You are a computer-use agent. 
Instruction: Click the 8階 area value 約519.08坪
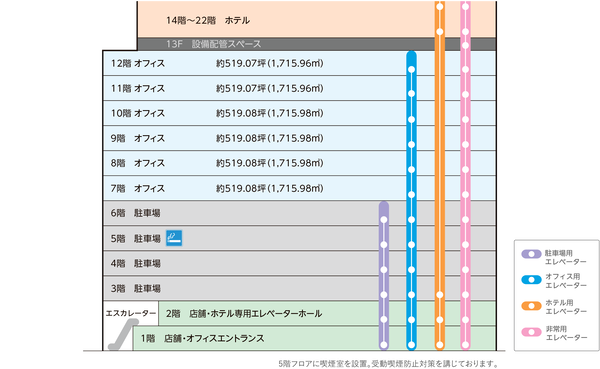tap(241, 163)
